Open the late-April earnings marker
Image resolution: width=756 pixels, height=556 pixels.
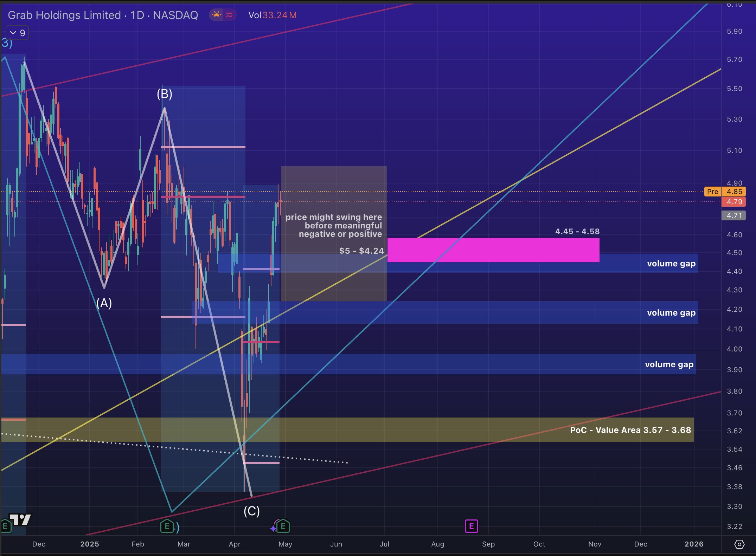[283, 526]
